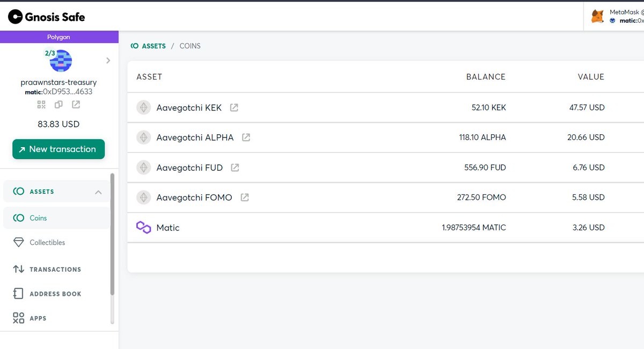The height and width of the screenshot is (349, 644).
Task: Click the Address Book icon
Action: [x=19, y=294]
